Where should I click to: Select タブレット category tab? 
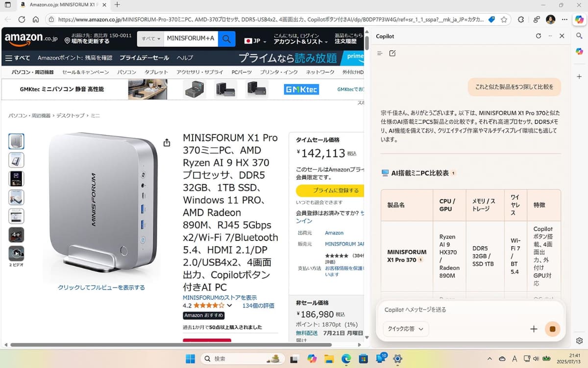[156, 72]
